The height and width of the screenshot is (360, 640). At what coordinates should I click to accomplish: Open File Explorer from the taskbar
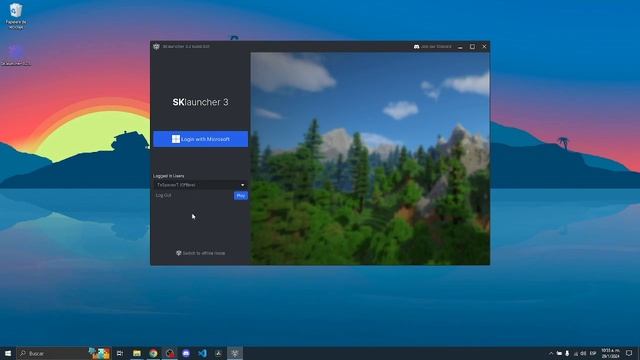[x=137, y=353]
